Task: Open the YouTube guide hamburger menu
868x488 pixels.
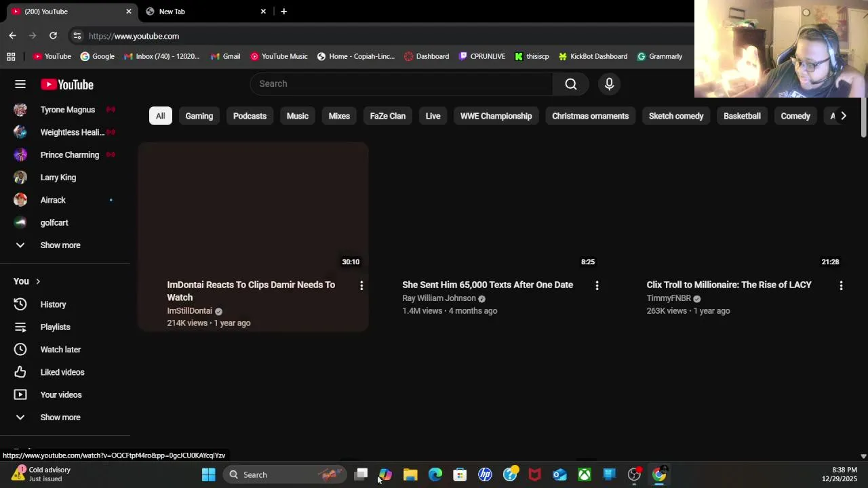Action: [20, 84]
